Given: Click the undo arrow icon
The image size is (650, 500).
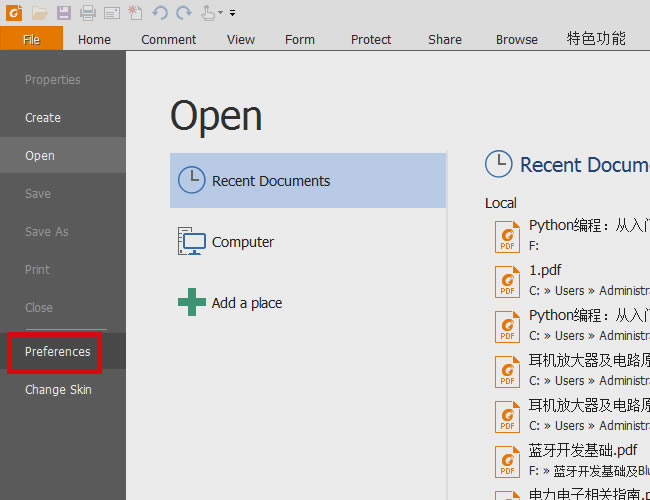Looking at the screenshot, I should tap(160, 13).
